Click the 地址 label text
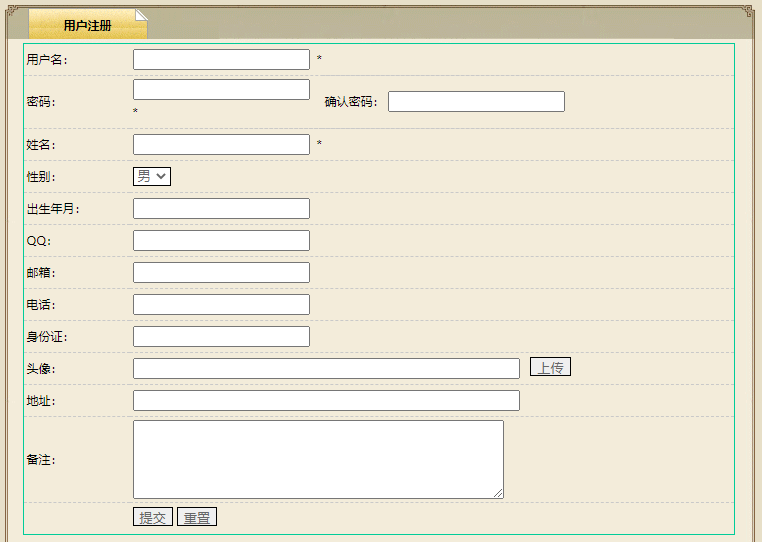The width and height of the screenshot is (762, 542). pos(41,401)
